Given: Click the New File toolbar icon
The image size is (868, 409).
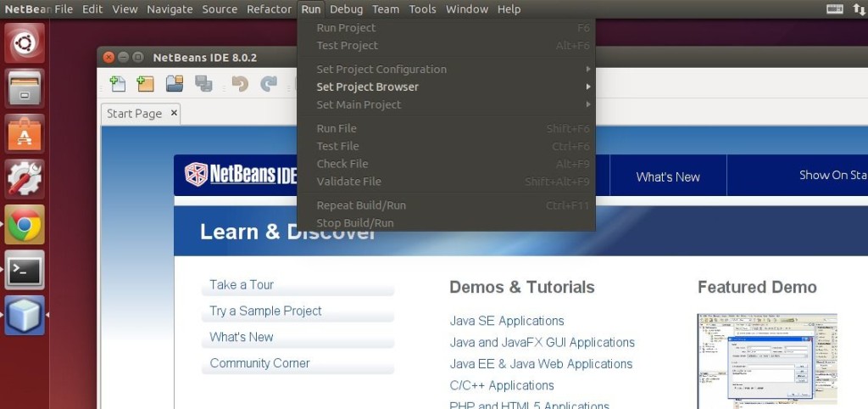Looking at the screenshot, I should (117, 84).
